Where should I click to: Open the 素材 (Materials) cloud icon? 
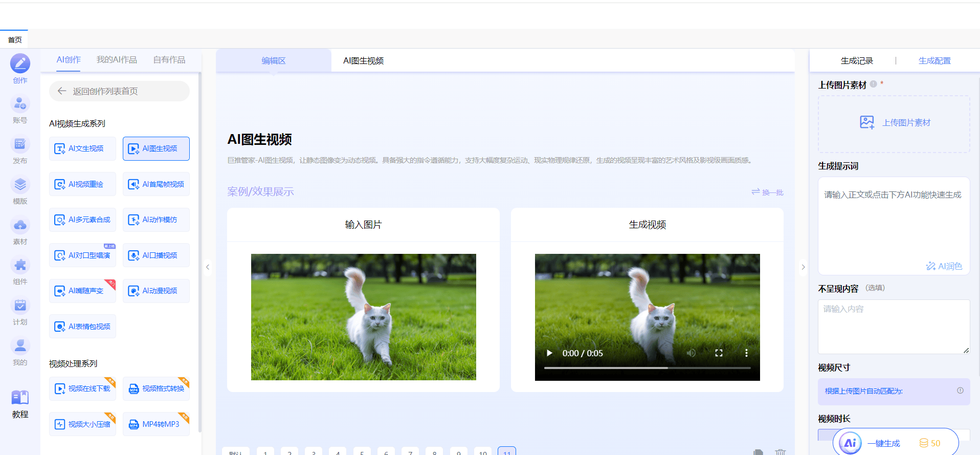click(20, 225)
